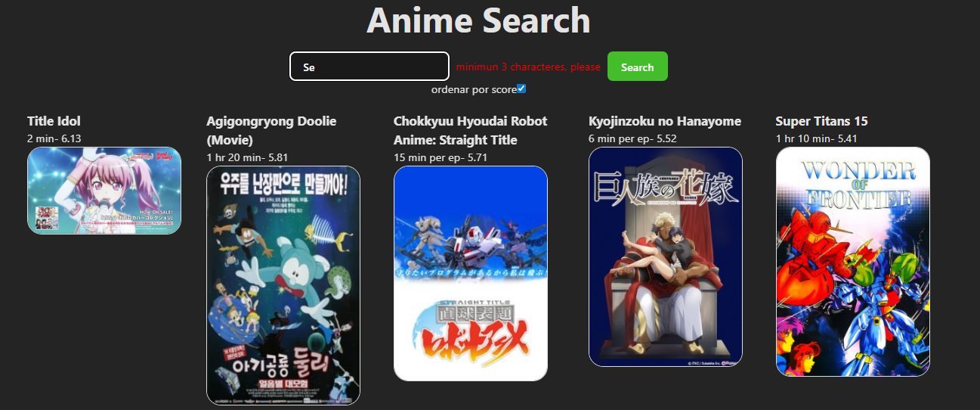Viewport: 980px width, 410px height.
Task: Click the green Search button
Action: [x=637, y=66]
